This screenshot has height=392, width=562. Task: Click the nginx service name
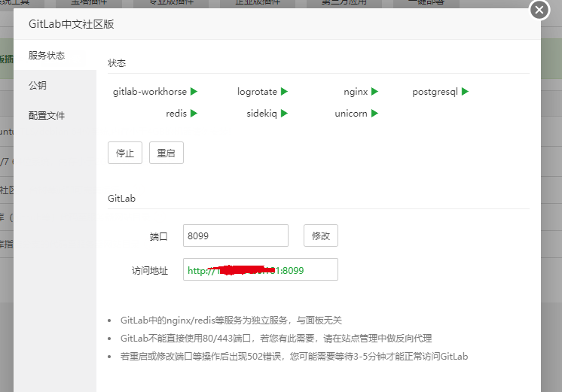point(356,92)
